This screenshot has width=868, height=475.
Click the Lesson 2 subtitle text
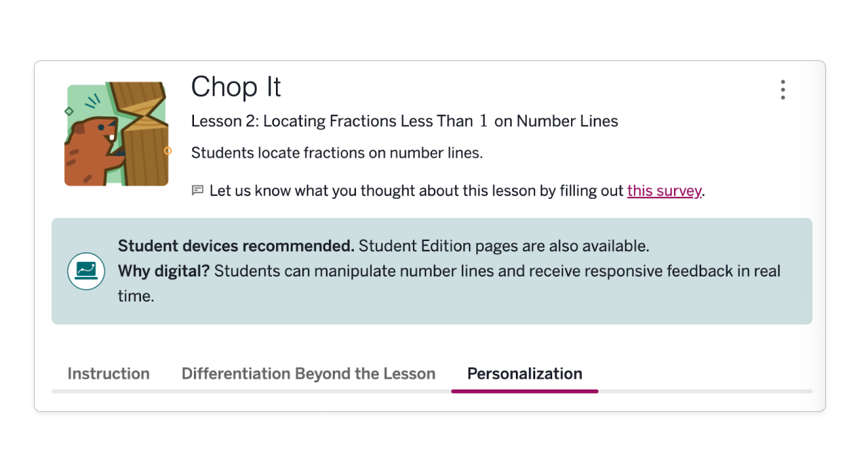pyautogui.click(x=403, y=121)
